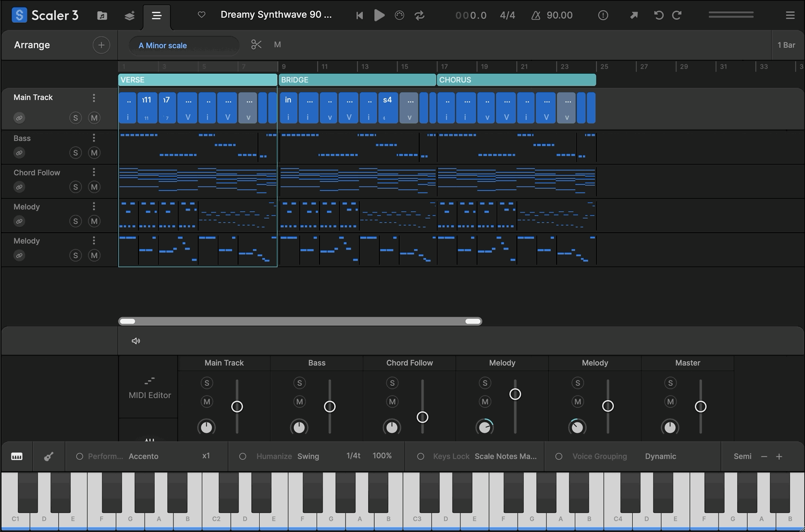Select the s4 chord block

388,108
